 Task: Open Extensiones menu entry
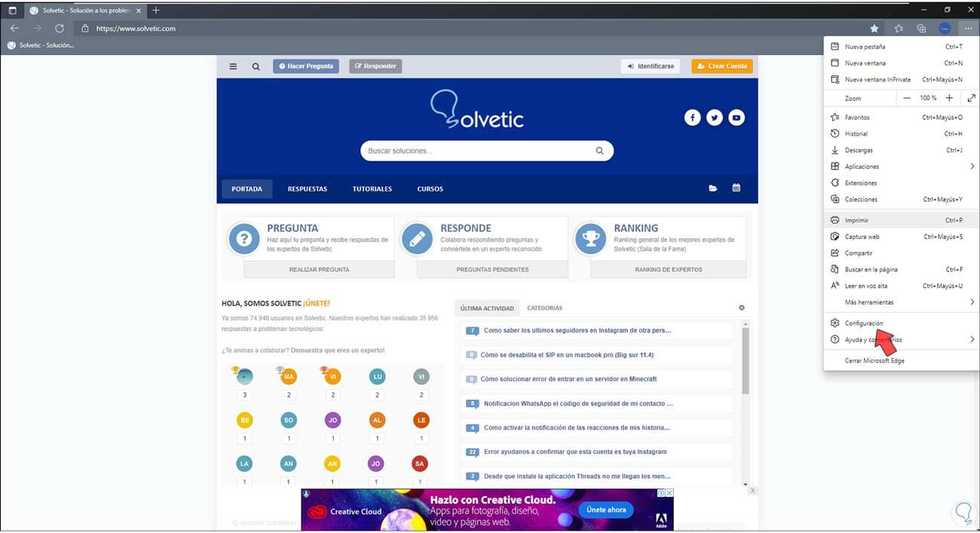(x=902, y=183)
